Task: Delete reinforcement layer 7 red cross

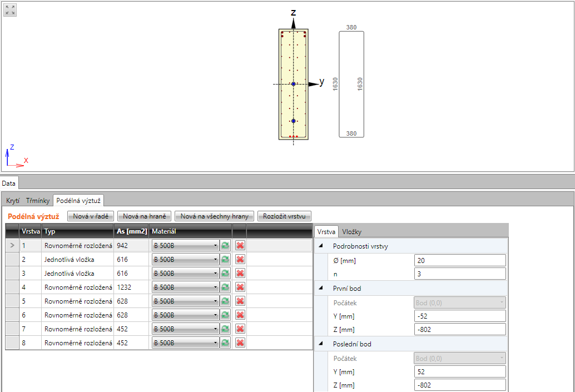Action: point(240,329)
